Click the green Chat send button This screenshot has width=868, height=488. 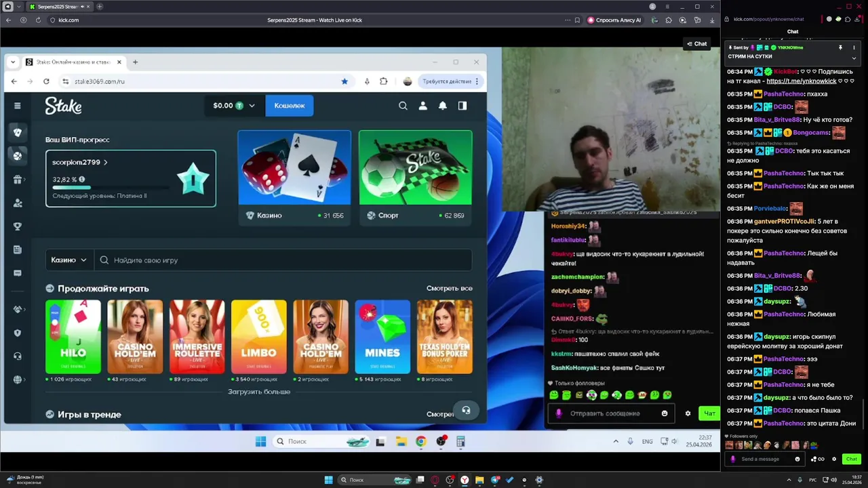[852, 459]
